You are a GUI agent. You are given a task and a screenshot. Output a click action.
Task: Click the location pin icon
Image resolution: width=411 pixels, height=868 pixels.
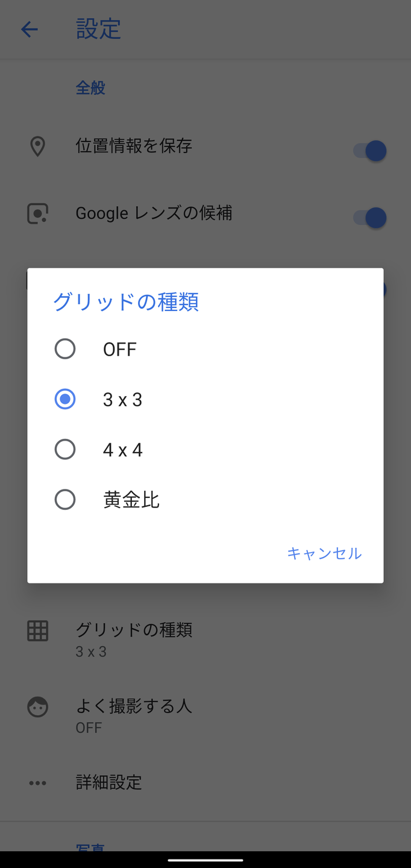[x=37, y=146]
